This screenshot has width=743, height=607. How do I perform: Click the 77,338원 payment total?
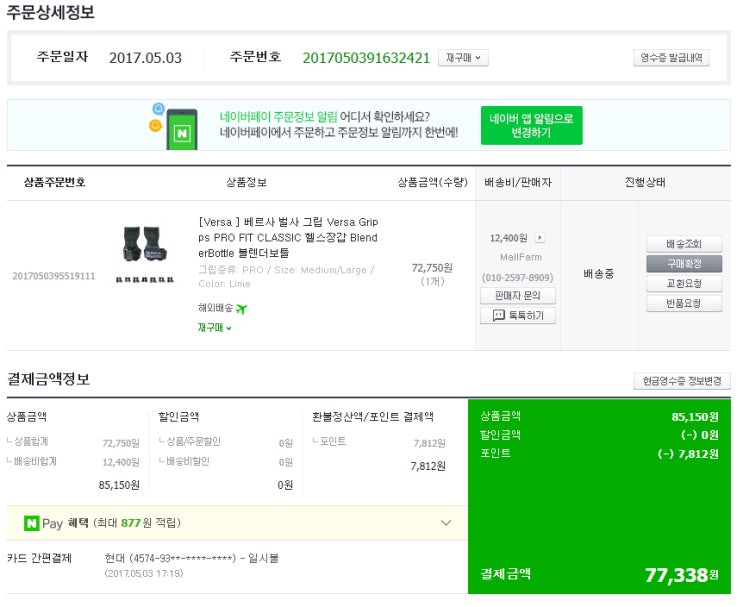coord(681,575)
